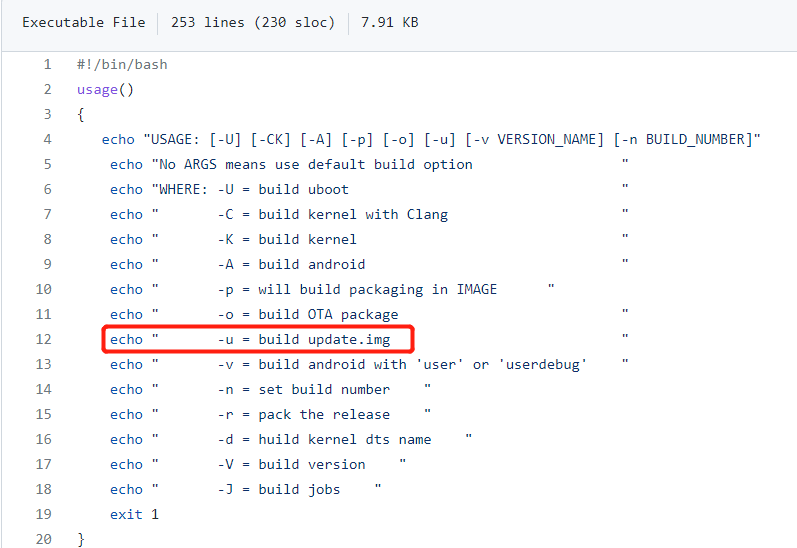This screenshot has width=797, height=548.
Task: Click line number 12 in the gutter
Action: click(x=43, y=339)
